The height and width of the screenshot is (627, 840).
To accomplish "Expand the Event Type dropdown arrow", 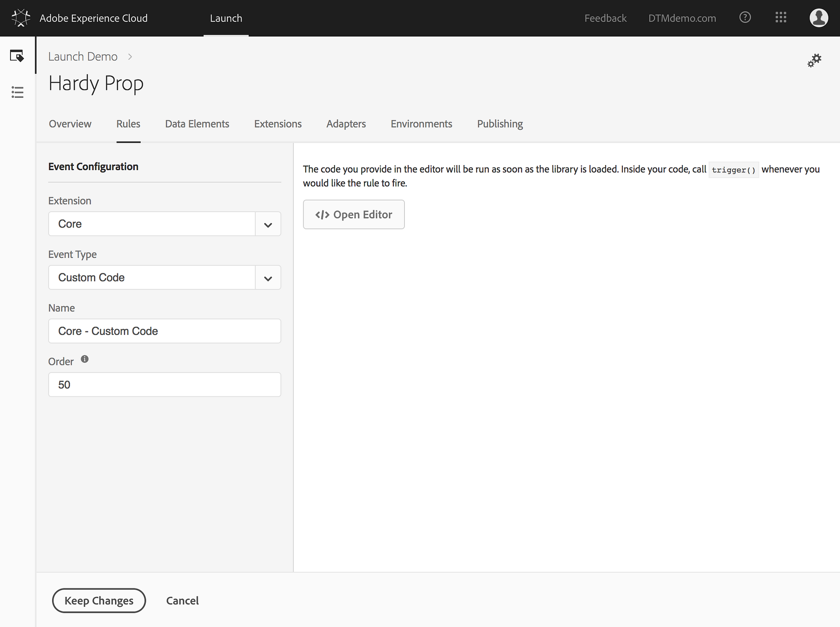I will [x=268, y=278].
